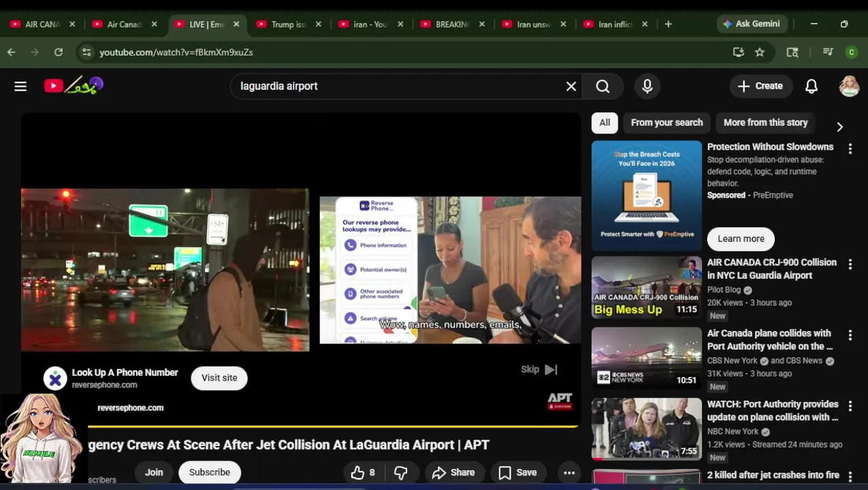Image resolution: width=868 pixels, height=490 pixels.
Task: Save video to playlist
Action: point(517,472)
